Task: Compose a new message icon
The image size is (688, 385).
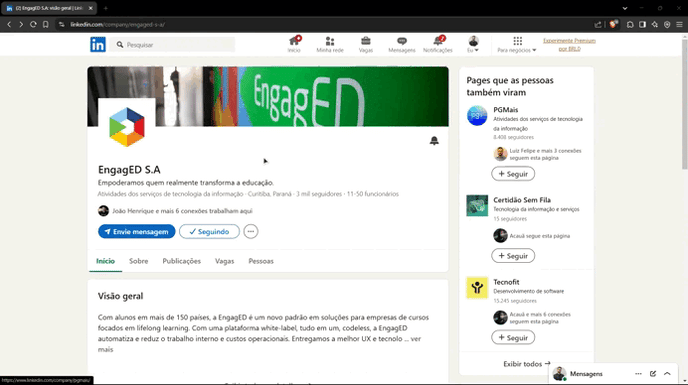Action: point(653,374)
